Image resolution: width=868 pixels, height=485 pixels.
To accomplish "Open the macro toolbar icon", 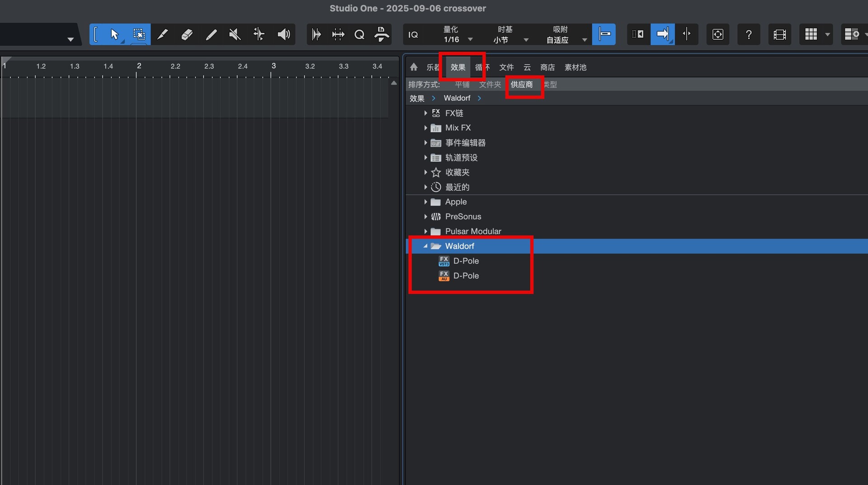I will 382,34.
